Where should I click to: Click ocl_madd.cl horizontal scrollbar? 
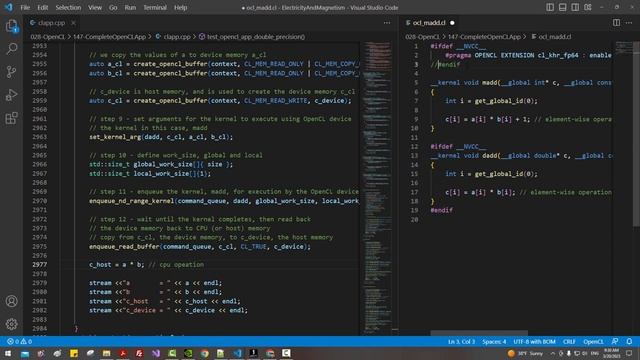[479, 333]
